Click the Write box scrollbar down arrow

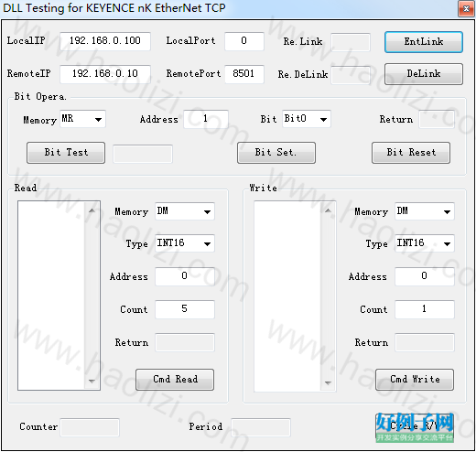tap(328, 382)
